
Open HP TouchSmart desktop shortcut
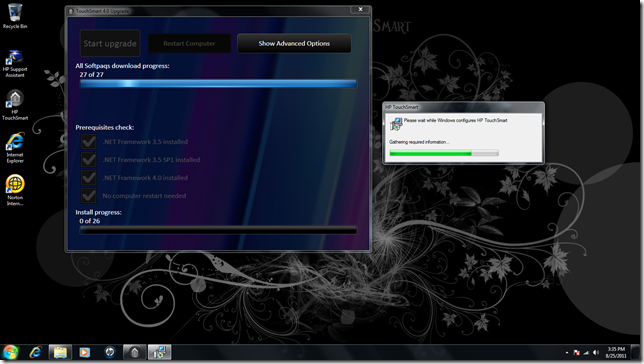coord(15,106)
